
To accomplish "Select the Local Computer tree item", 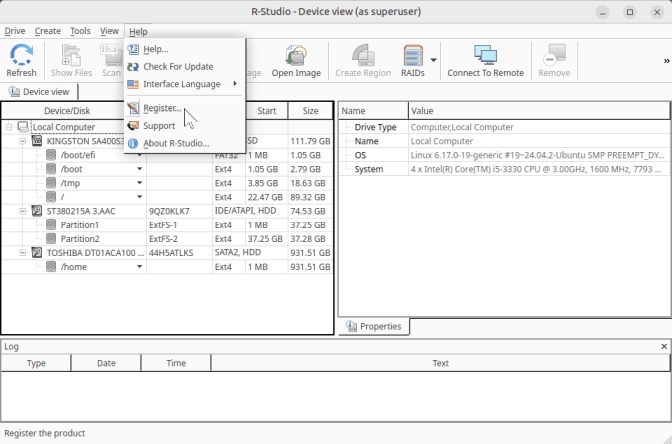I will (64, 127).
